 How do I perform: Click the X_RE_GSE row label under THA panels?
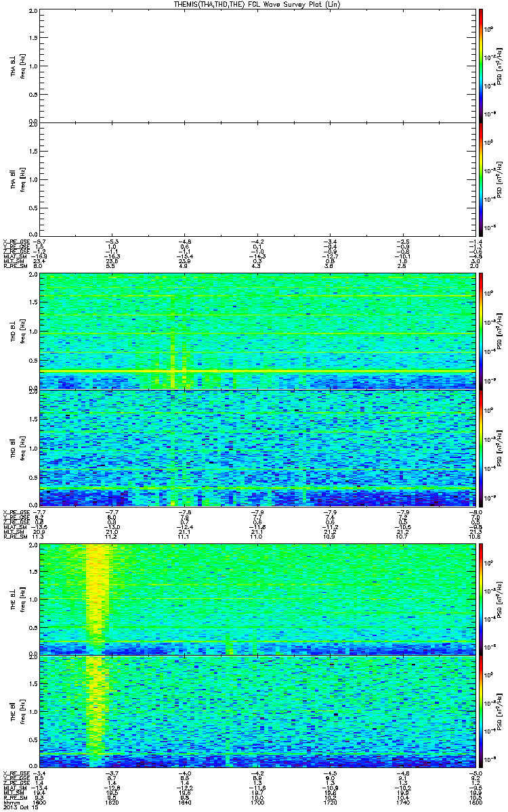point(16,241)
